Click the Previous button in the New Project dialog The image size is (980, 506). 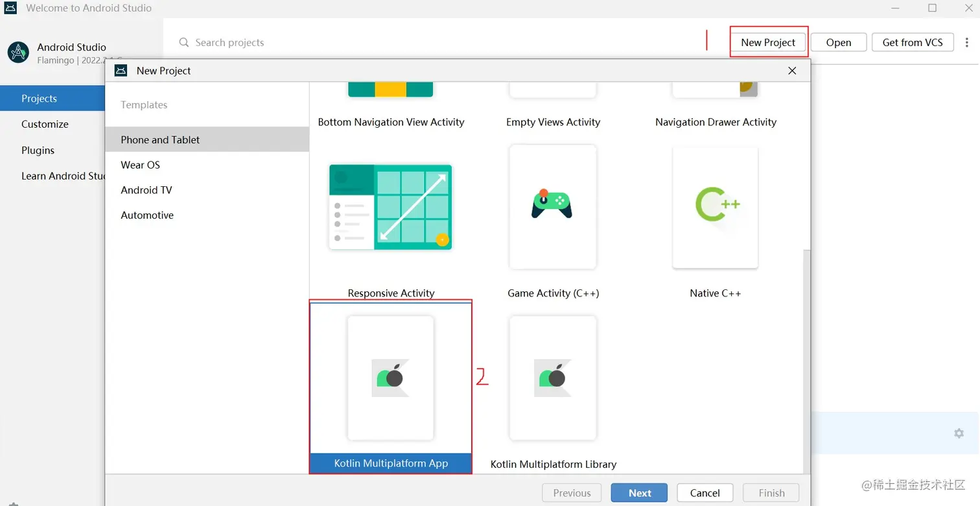click(x=572, y=493)
